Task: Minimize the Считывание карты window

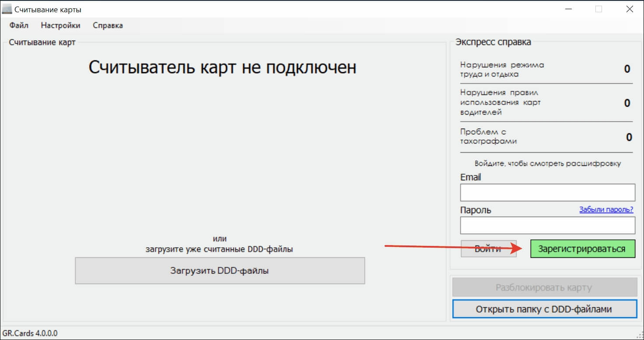Action: 567,9
